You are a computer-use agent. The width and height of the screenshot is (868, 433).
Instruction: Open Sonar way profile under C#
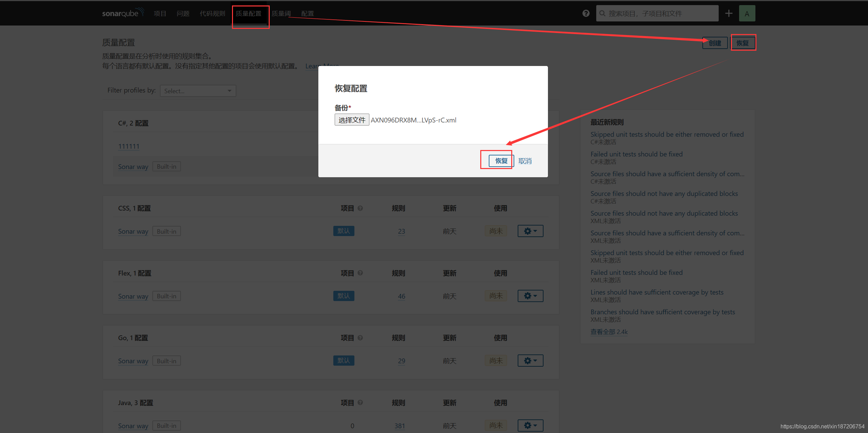coord(133,167)
